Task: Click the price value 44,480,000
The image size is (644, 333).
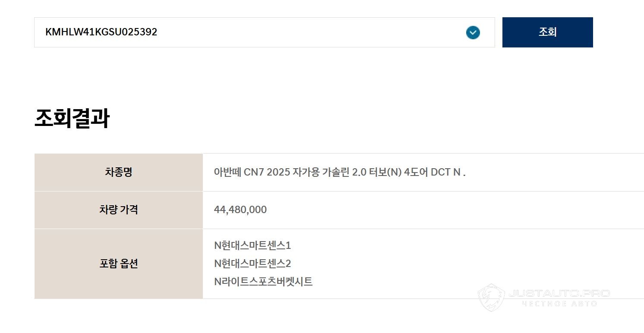Action: pos(240,210)
